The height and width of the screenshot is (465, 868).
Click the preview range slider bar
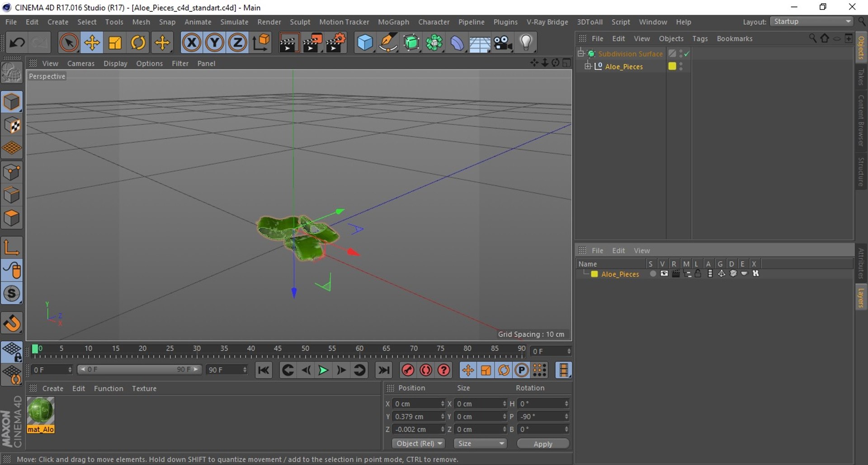coord(139,370)
